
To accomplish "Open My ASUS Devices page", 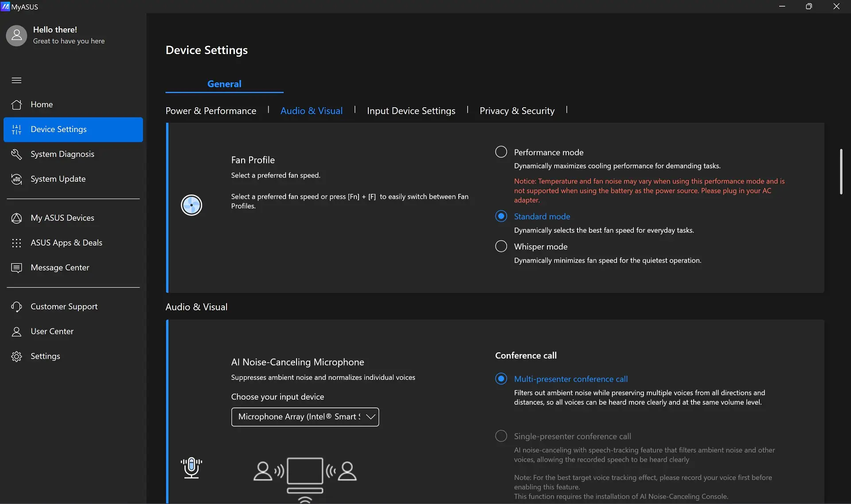I will point(73,218).
